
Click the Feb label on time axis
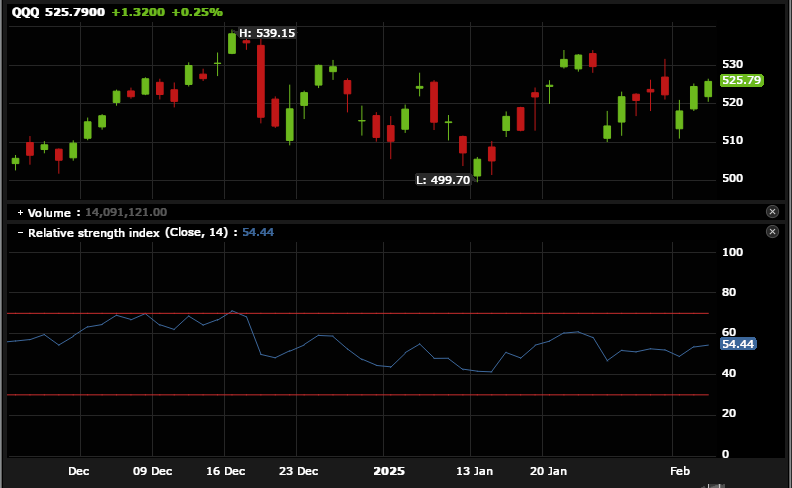click(680, 470)
